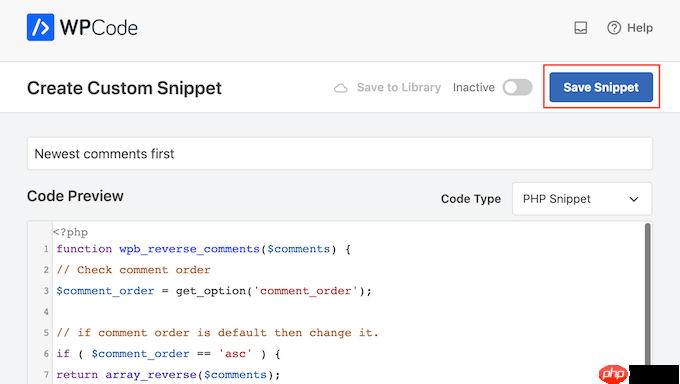Toggle the Inactive snippet switch
680x384 pixels.
(x=517, y=87)
